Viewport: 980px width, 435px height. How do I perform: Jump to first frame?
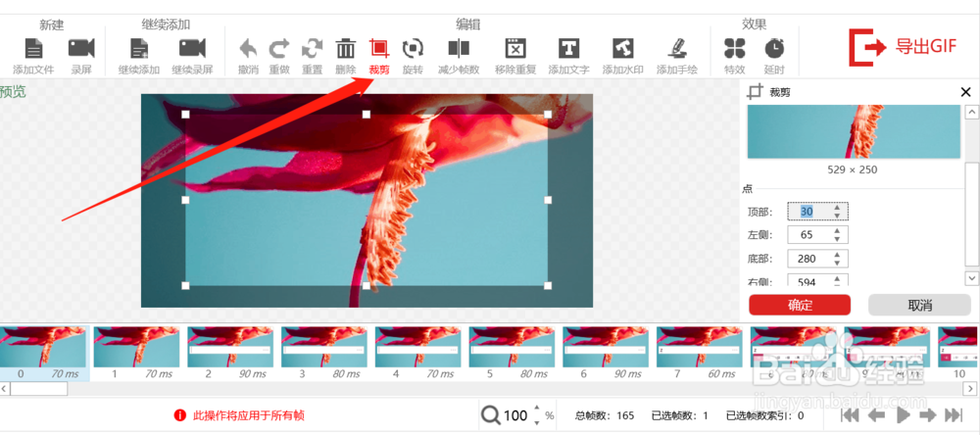[851, 415]
